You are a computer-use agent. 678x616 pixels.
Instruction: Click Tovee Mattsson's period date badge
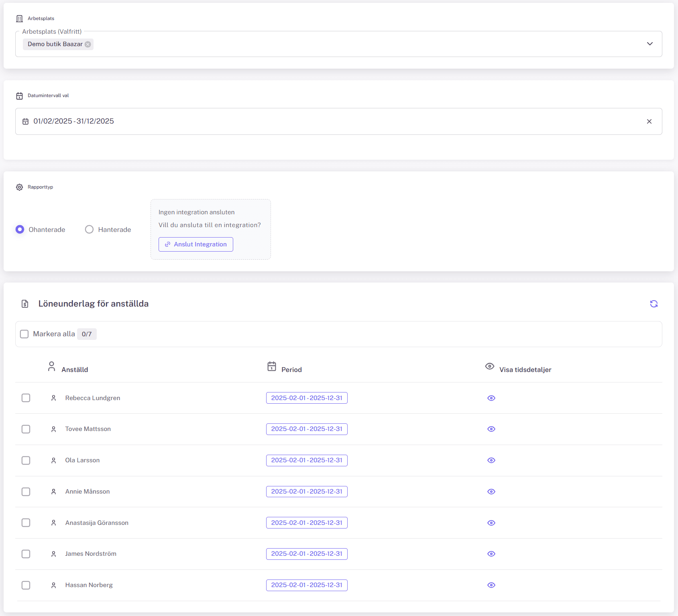[x=307, y=429]
